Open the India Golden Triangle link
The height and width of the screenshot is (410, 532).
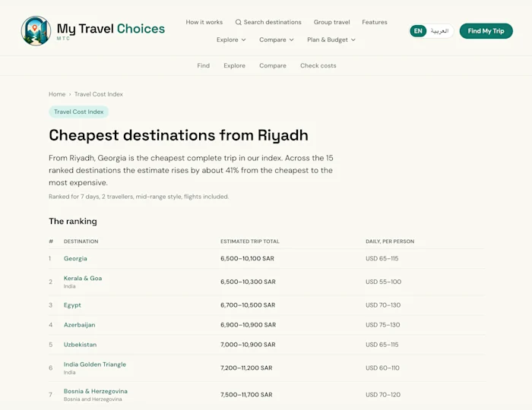point(95,364)
